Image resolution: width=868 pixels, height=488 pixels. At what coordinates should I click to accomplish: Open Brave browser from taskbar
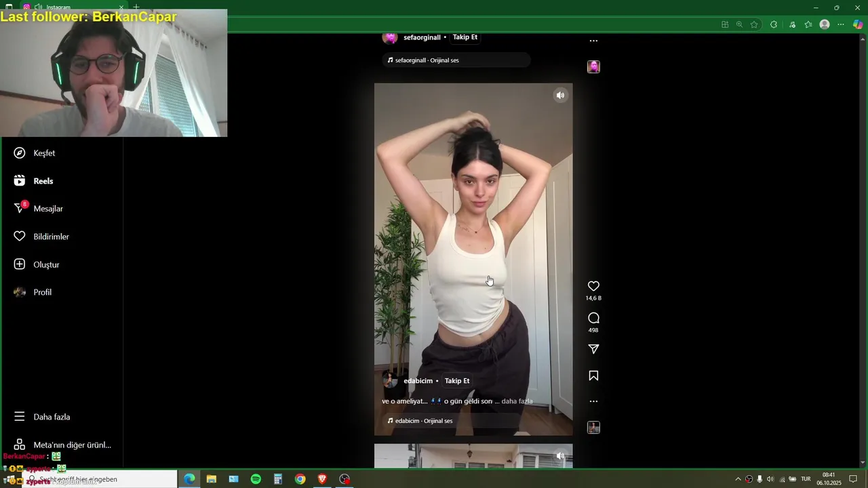(322, 479)
